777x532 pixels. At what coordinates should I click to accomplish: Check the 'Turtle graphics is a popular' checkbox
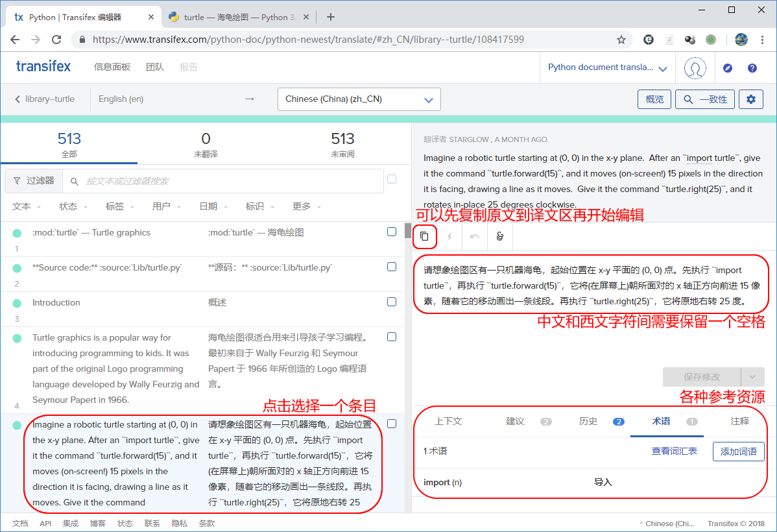(392, 337)
